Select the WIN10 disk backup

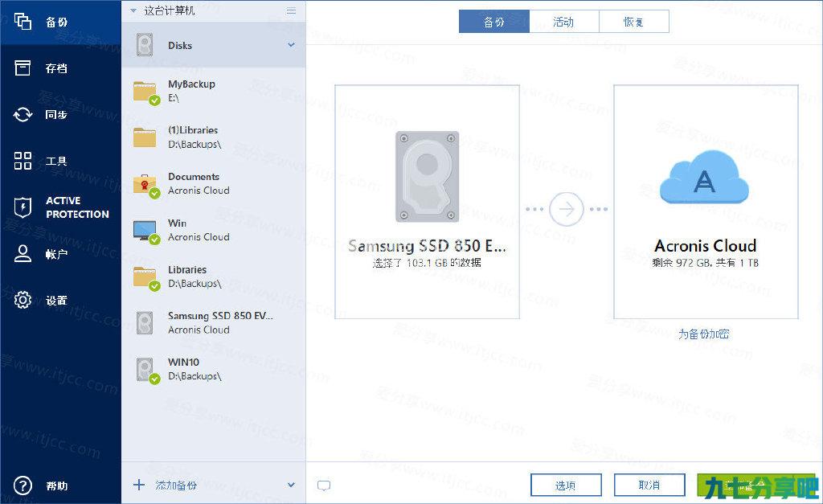tap(213, 369)
